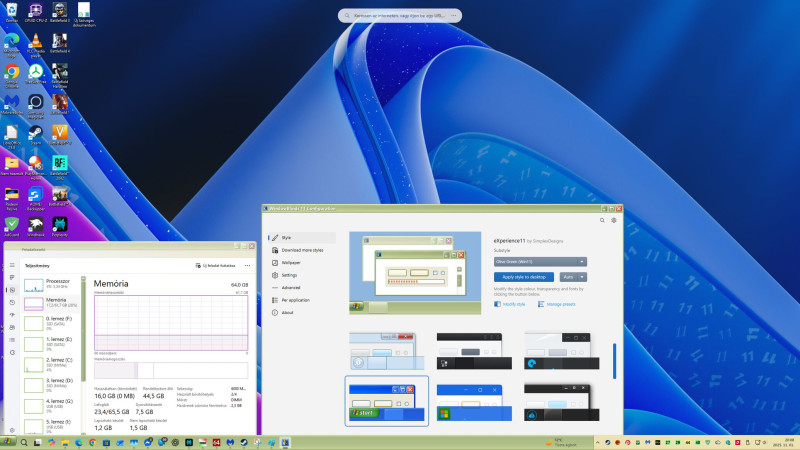This screenshot has width=800, height=450.
Task: Open the three-dots menu in Task Manager
Action: [x=247, y=266]
